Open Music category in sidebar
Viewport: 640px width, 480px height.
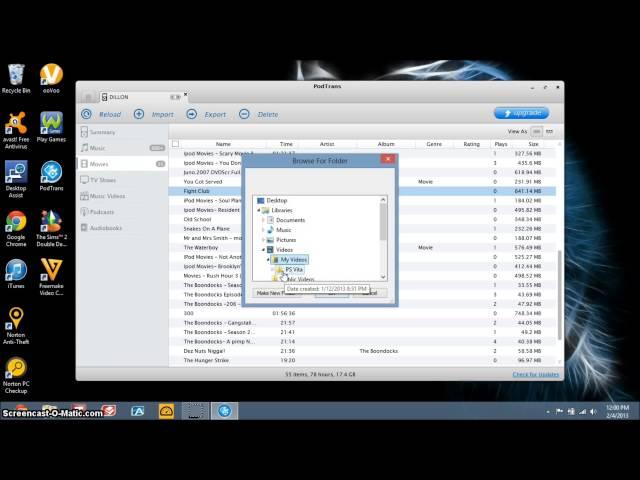click(x=122, y=148)
